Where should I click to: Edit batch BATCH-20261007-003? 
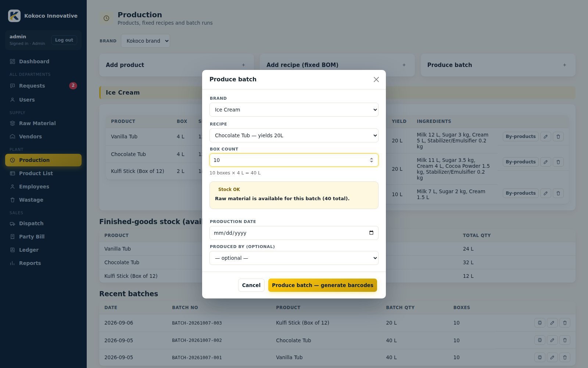pos(552,323)
